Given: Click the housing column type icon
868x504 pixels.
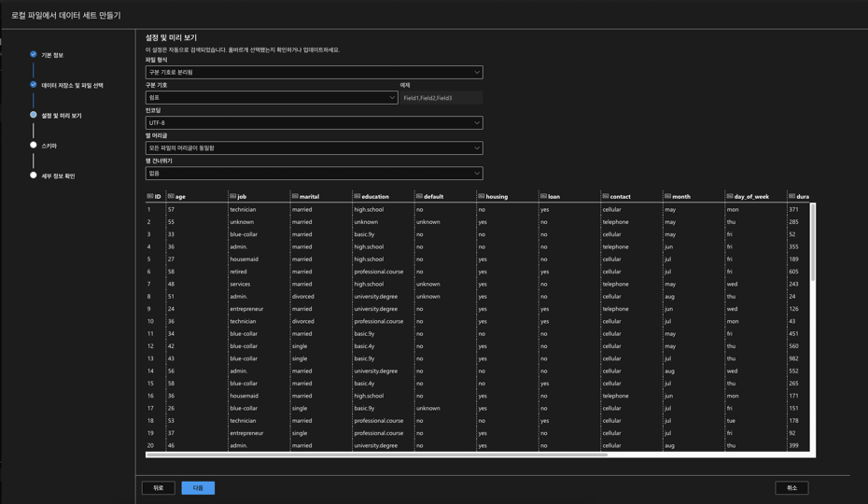Looking at the screenshot, I should [481, 196].
